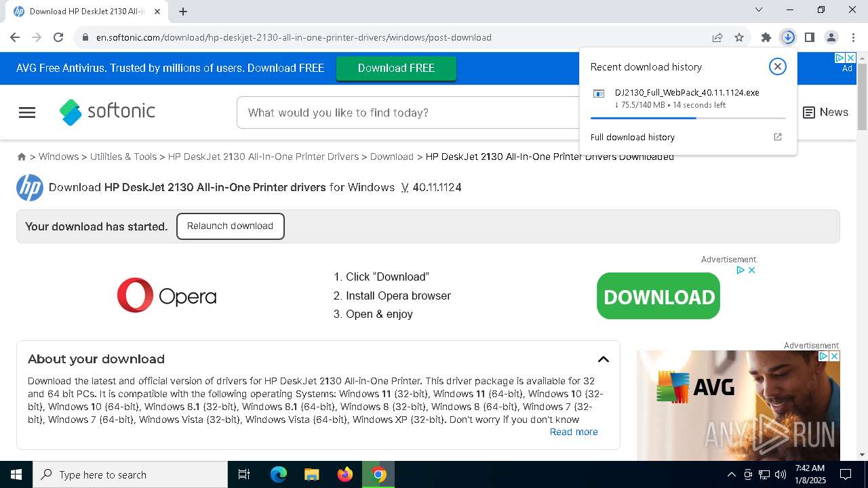
Task: Click the Opera logo in the ad
Action: click(x=167, y=296)
